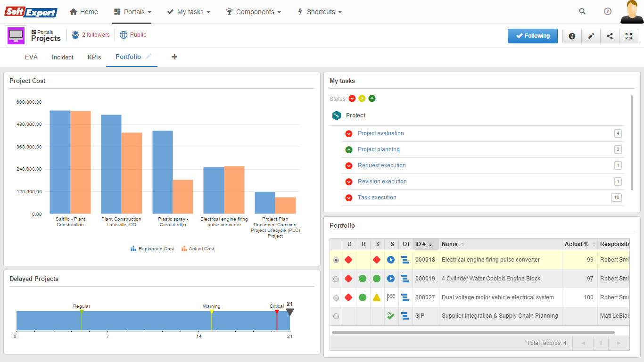
Task: Click the Following button
Action: pyautogui.click(x=532, y=36)
